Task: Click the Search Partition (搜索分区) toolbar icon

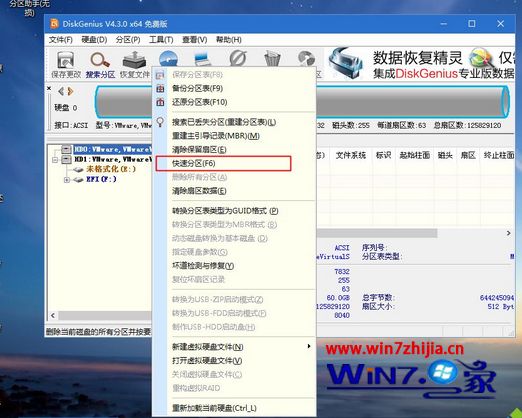Action: [100, 65]
